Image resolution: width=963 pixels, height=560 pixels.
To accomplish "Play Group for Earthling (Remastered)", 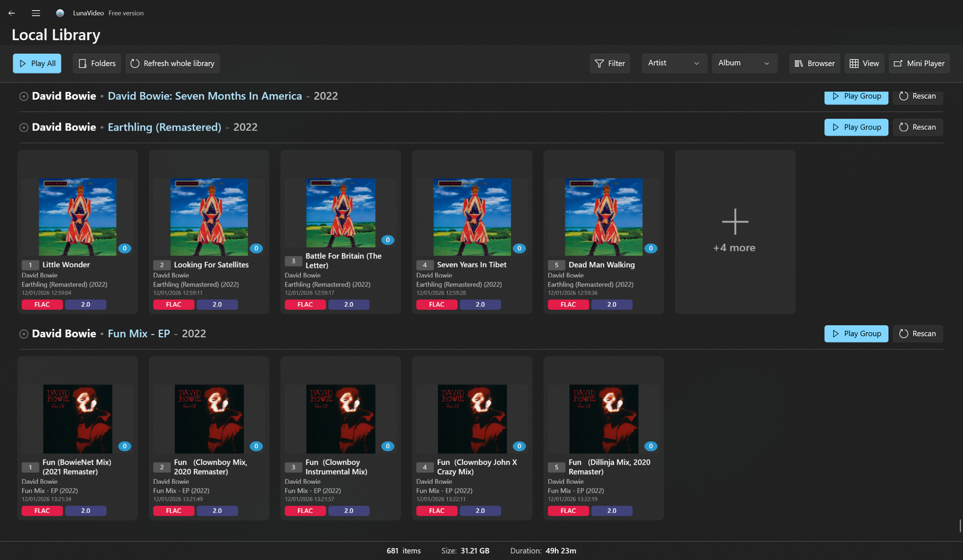I will pyautogui.click(x=856, y=127).
